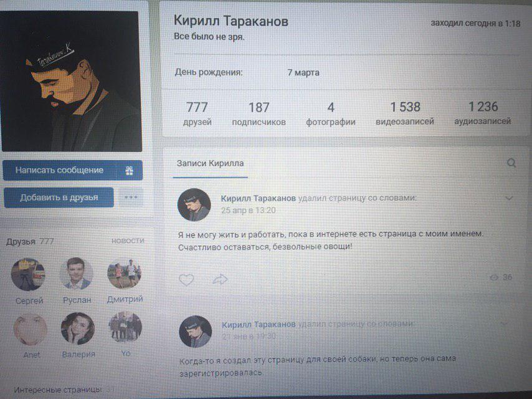Open the main profile photo
Image resolution: width=532 pixels, height=399 pixels.
tap(70, 82)
